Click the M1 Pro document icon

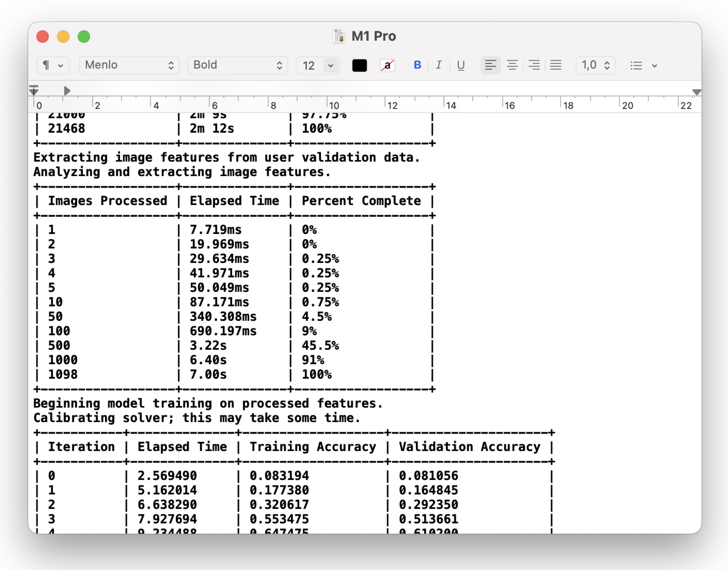tap(338, 36)
